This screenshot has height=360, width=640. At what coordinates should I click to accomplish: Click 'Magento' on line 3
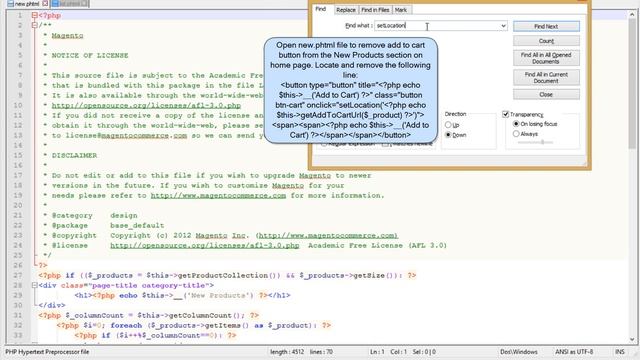(x=67, y=36)
